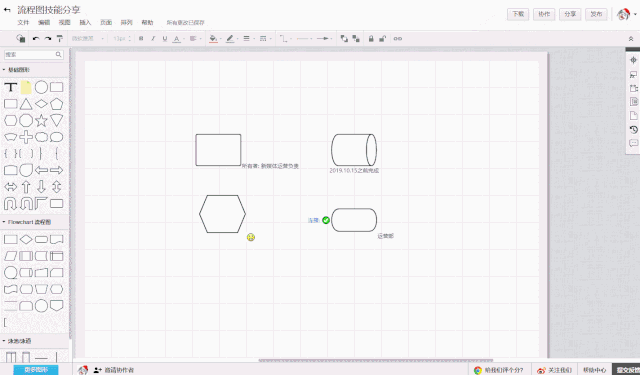
Task: Toggle underline text formatting
Action: [165, 38]
